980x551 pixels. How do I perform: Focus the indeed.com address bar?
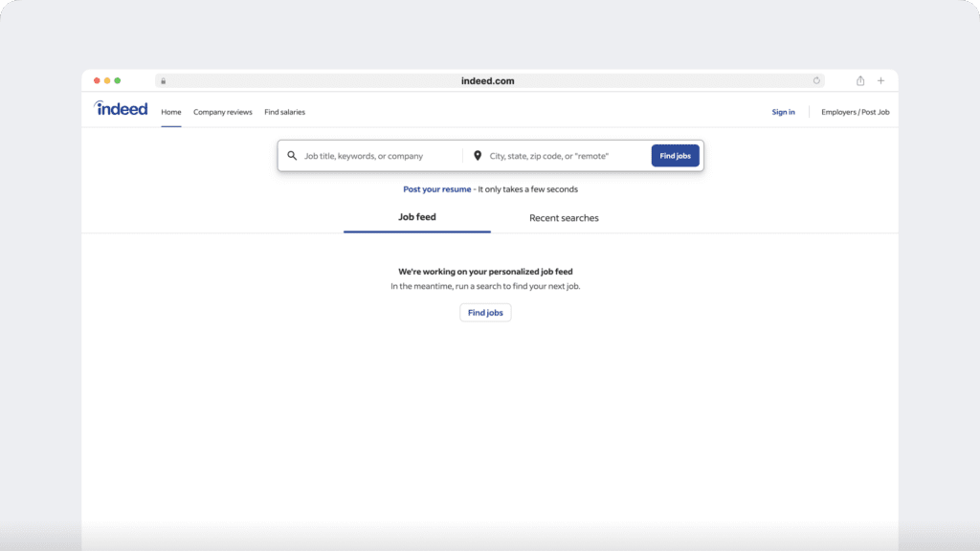pyautogui.click(x=487, y=81)
